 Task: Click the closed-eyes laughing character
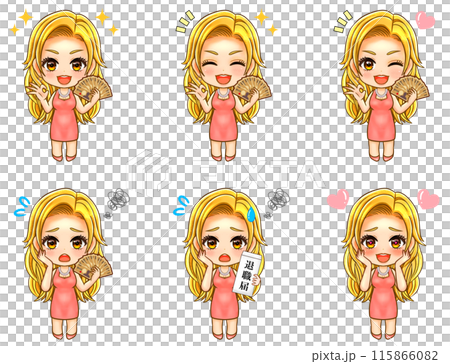224,86
